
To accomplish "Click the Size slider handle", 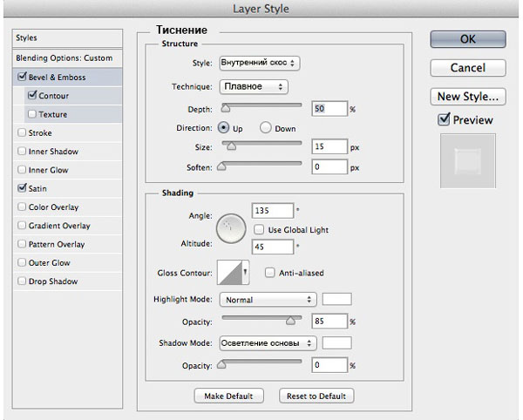I will (x=232, y=146).
